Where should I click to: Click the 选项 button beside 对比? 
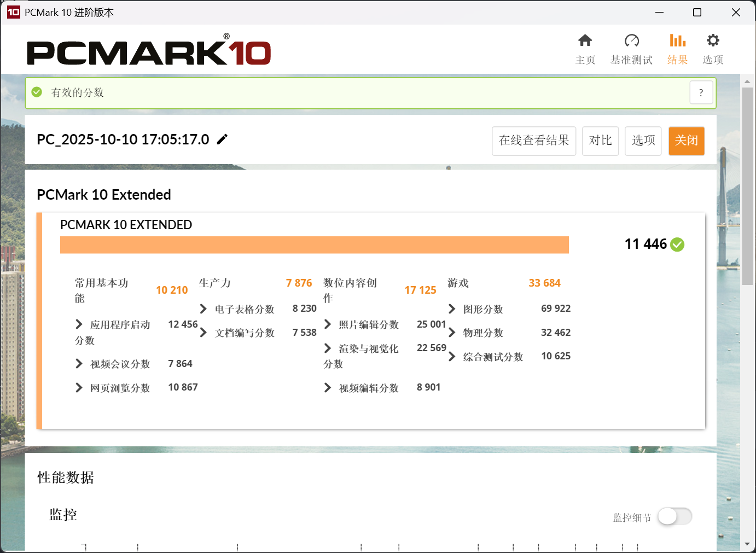pyautogui.click(x=643, y=141)
